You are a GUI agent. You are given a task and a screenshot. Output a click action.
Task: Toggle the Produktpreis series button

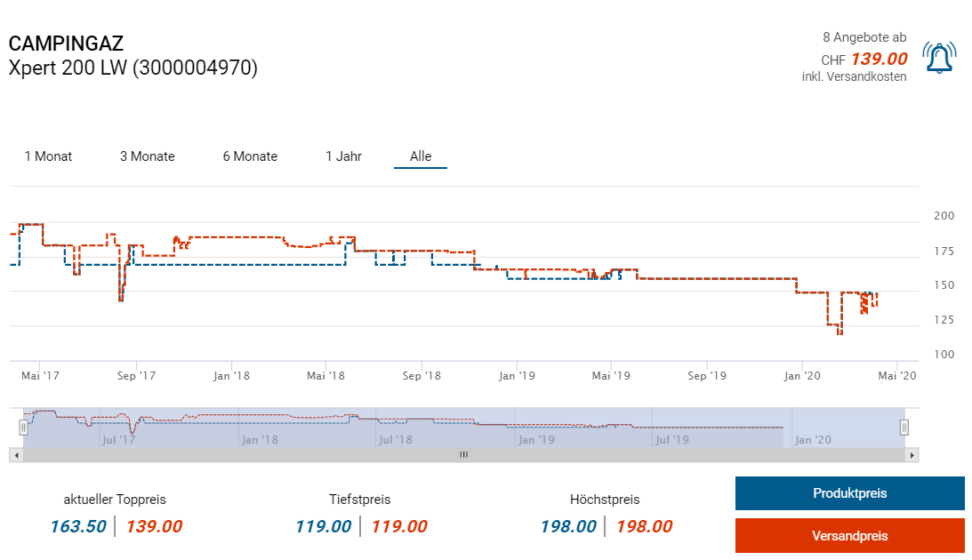(x=849, y=493)
